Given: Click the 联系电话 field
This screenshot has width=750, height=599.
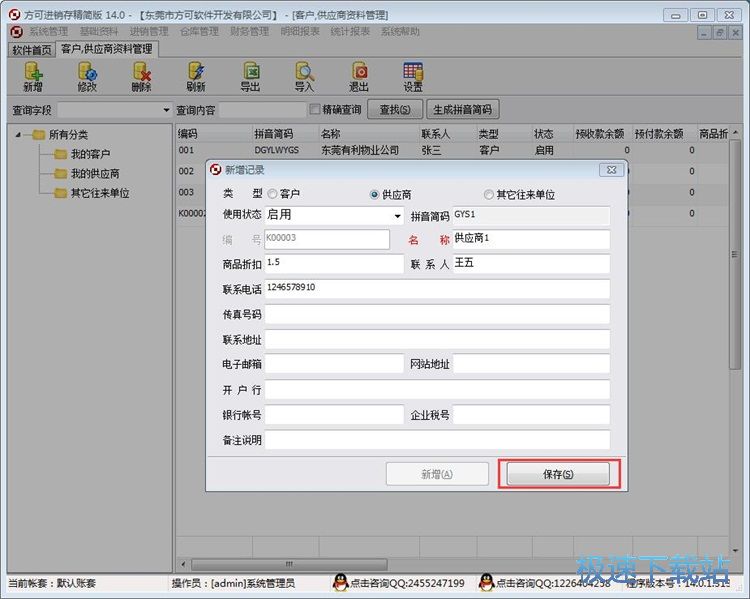Looking at the screenshot, I should click(x=437, y=288).
